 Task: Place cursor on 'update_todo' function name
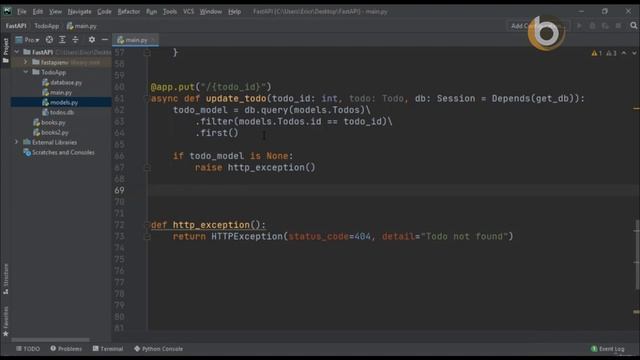click(x=236, y=98)
